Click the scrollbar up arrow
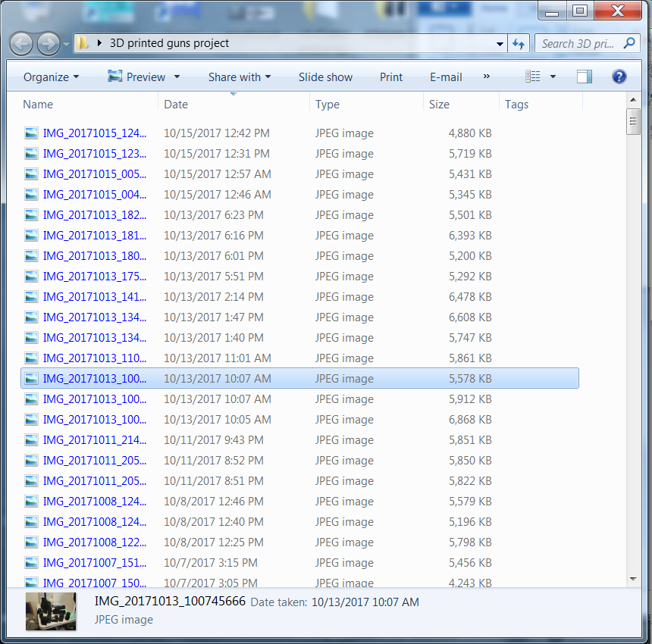652x644 pixels. click(633, 100)
